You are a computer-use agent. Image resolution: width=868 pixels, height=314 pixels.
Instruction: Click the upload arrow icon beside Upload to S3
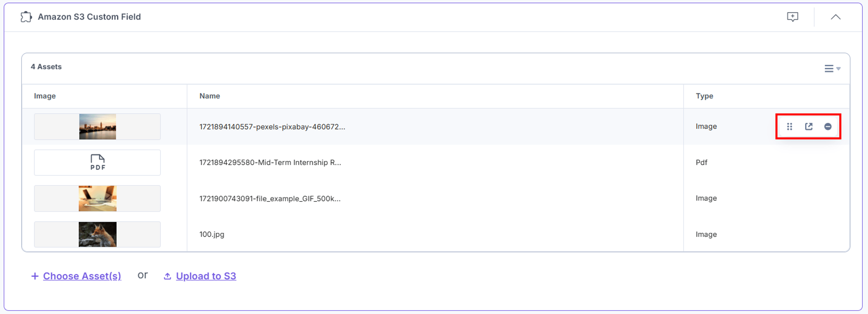coord(167,276)
